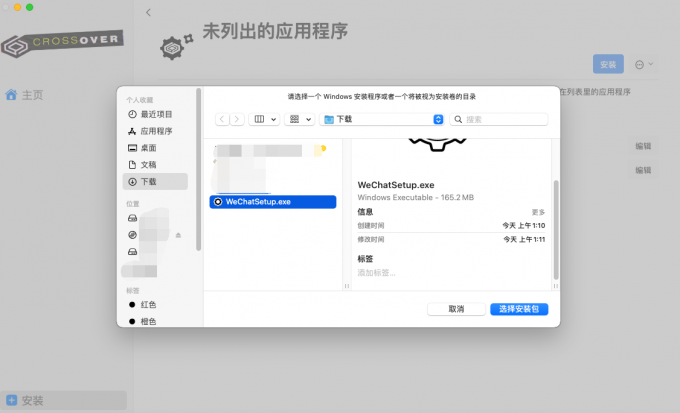Click the search field (搜索)
Screen dimensions: 680x413
click(x=499, y=119)
